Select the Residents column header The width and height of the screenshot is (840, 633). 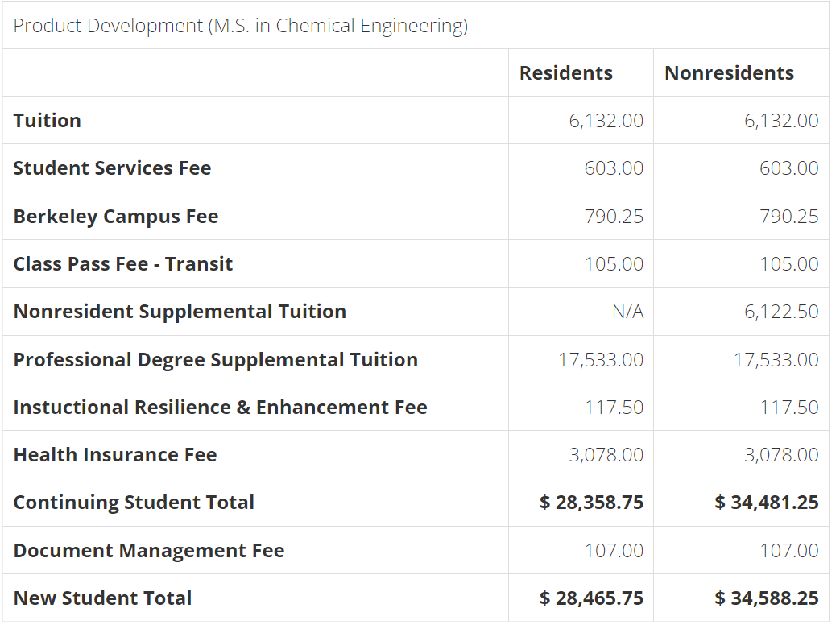[565, 73]
